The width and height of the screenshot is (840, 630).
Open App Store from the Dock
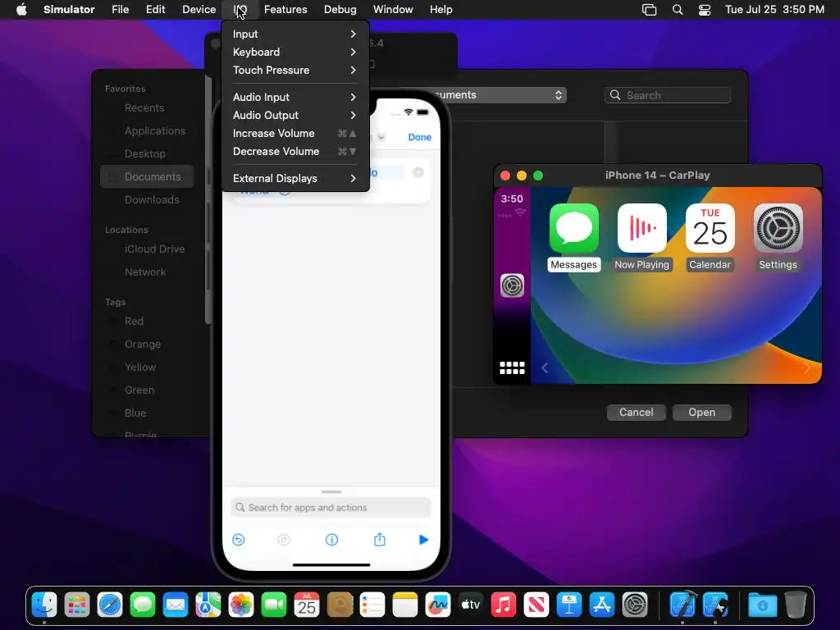point(601,605)
